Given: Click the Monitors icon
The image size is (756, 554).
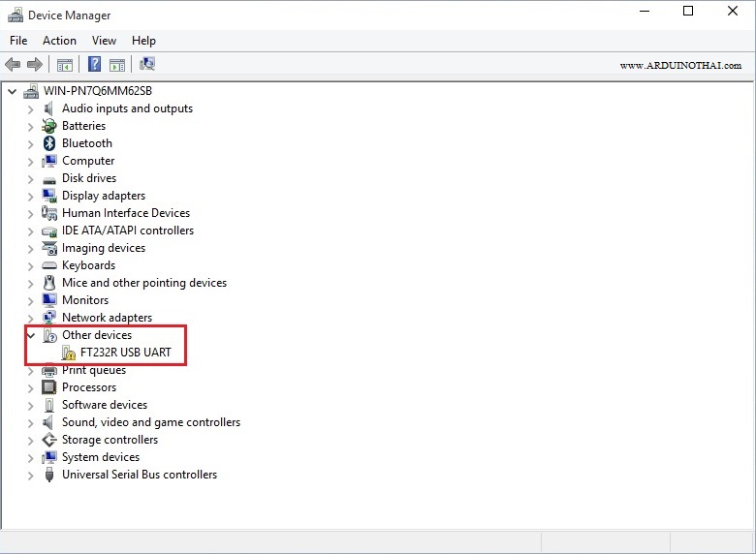Looking at the screenshot, I should [x=49, y=299].
